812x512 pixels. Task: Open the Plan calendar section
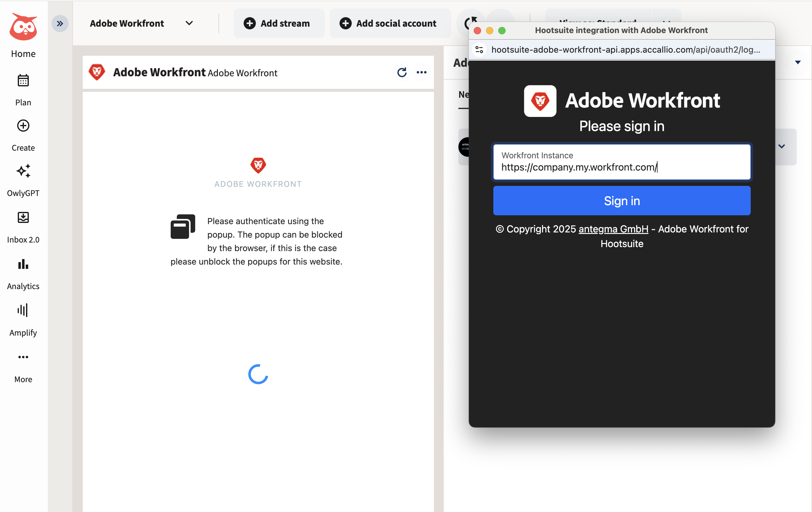[x=23, y=90]
